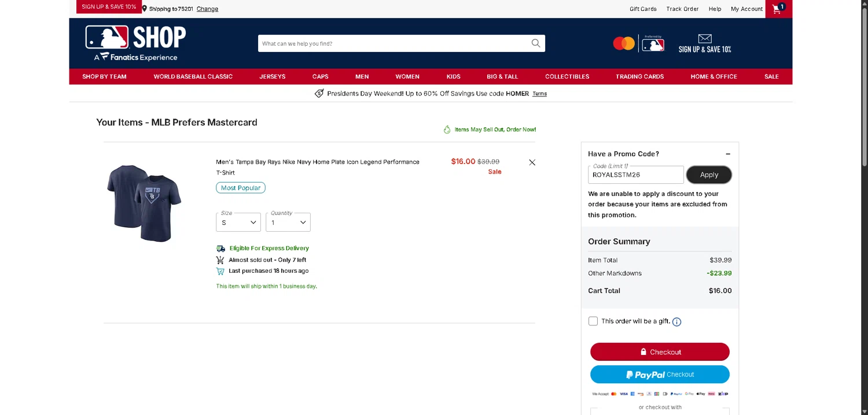This screenshot has height=415, width=868.
Task: Click Rays T-shirt product title
Action: [x=318, y=167]
